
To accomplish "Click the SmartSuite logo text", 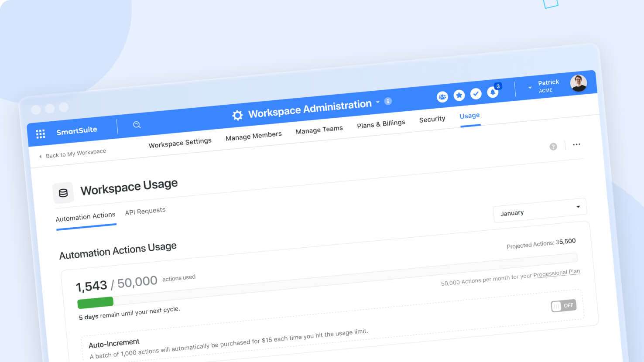I will (x=77, y=130).
